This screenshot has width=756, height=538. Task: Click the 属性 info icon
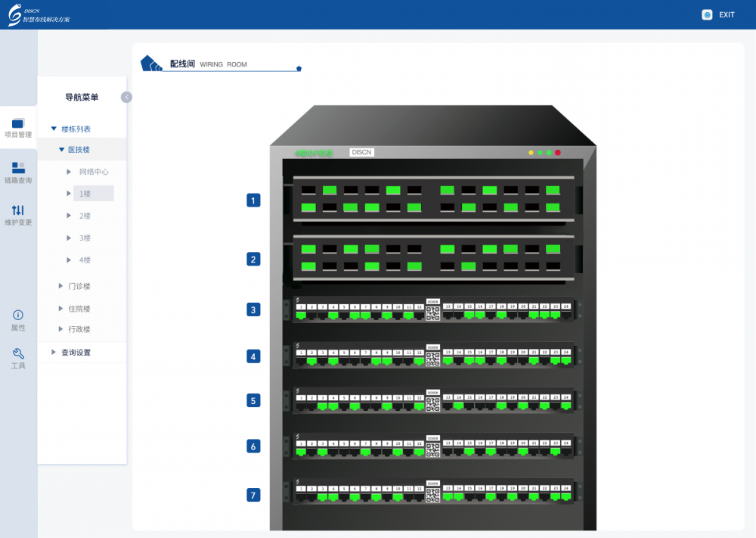tap(18, 315)
